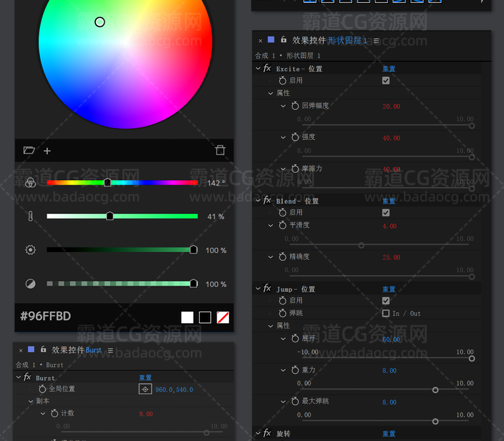This screenshot has height=441, width=504.
Task: Select the white color swatch
Action: click(x=187, y=317)
